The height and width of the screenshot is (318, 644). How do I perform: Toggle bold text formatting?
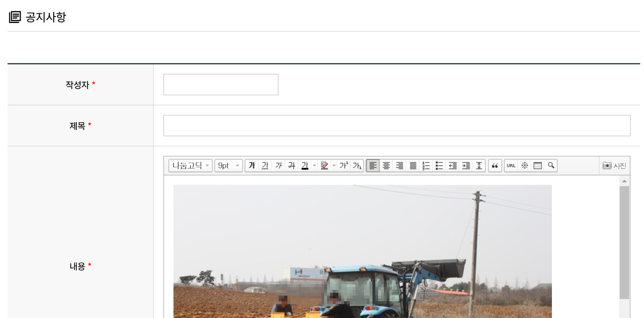[x=252, y=166]
